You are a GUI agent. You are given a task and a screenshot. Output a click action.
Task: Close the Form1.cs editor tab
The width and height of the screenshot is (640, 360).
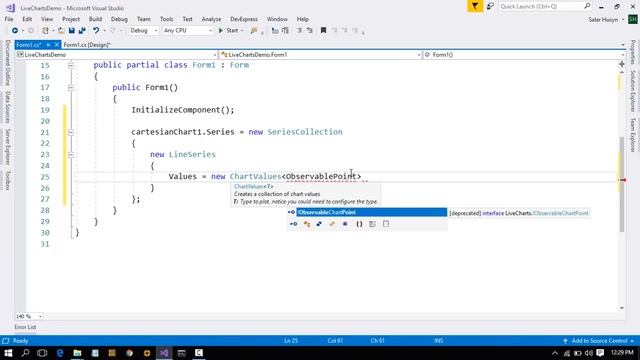57,45
